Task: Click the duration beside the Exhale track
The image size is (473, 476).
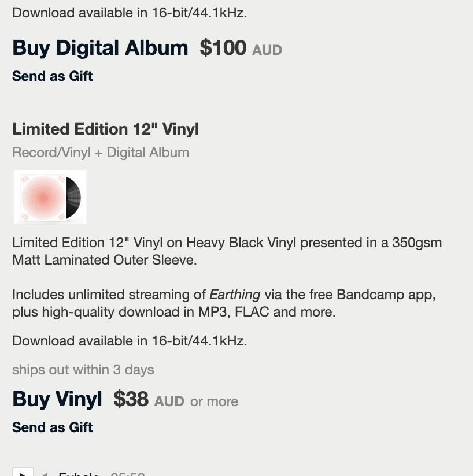Action: (x=127, y=474)
